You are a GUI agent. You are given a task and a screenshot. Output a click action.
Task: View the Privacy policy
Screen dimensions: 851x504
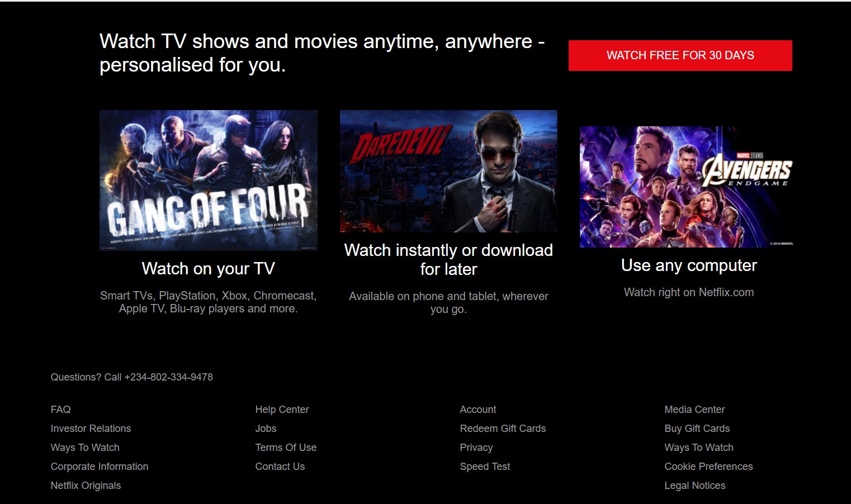click(x=476, y=448)
